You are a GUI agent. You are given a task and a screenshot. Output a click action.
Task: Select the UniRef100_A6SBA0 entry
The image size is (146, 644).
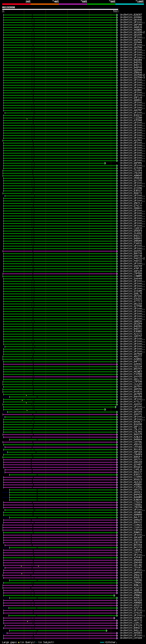pos(131,90)
